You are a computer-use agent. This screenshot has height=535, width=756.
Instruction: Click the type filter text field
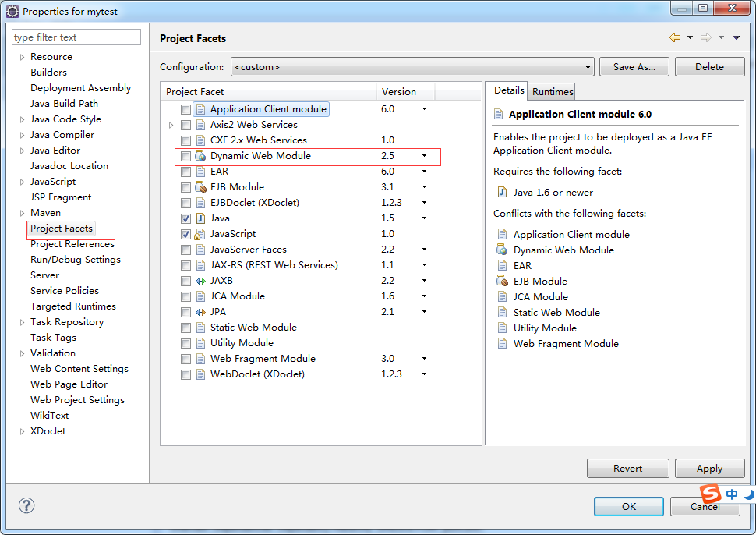pos(76,37)
